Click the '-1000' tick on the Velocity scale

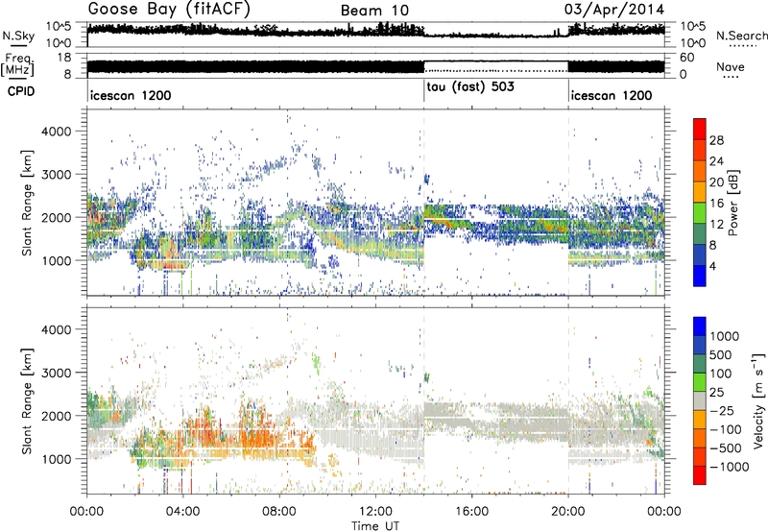pyautogui.click(x=730, y=467)
